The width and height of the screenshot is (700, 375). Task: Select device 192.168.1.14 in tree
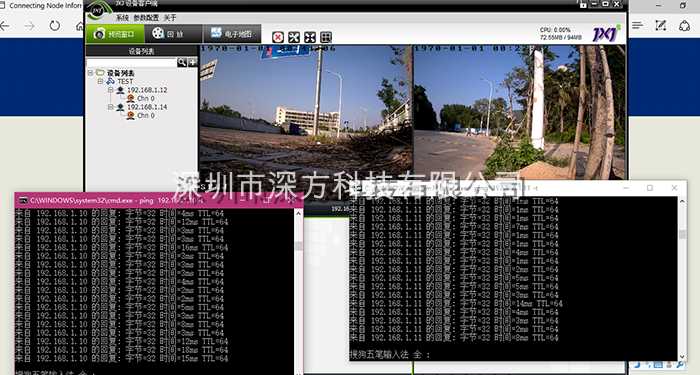point(147,107)
